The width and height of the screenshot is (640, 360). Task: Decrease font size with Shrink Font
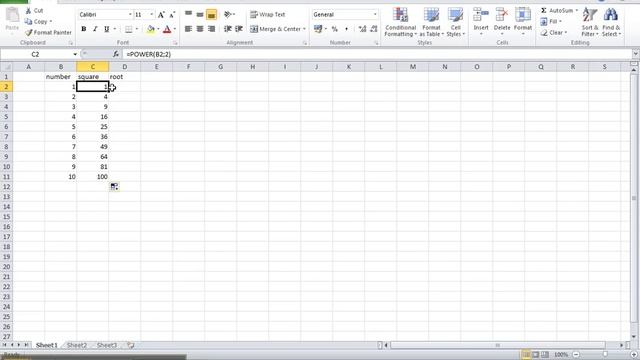[172, 15]
